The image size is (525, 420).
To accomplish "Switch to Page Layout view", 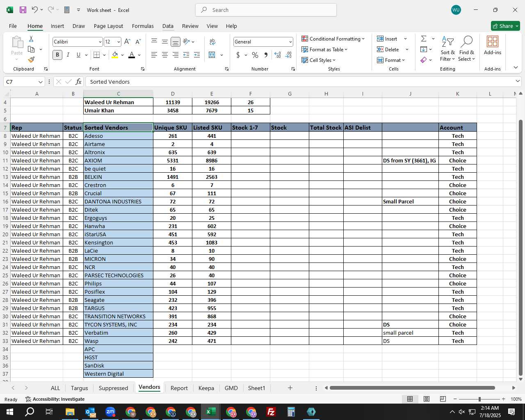I will [x=426, y=399].
